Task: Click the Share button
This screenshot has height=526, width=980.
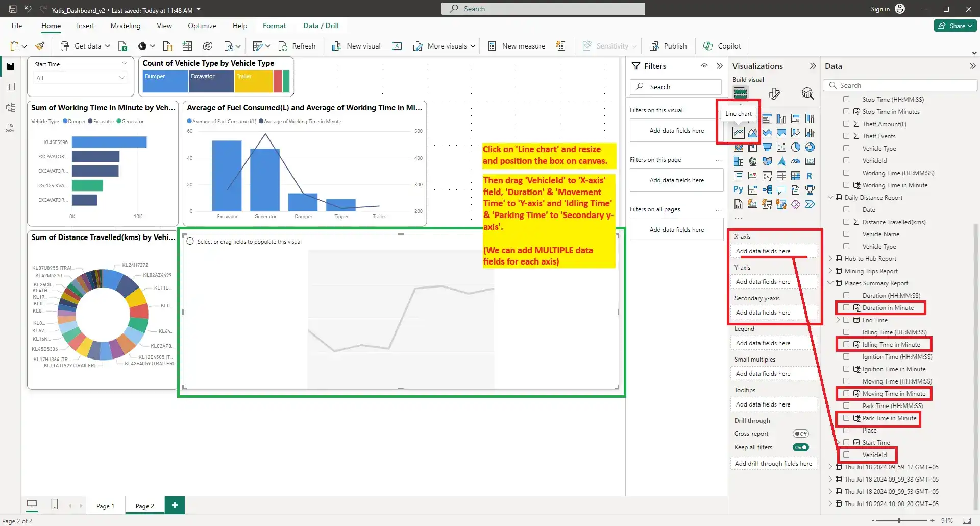Action: (x=955, y=26)
